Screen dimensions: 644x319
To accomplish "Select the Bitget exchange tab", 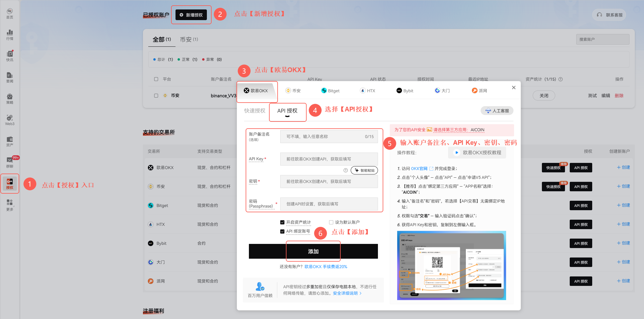I will click(330, 91).
